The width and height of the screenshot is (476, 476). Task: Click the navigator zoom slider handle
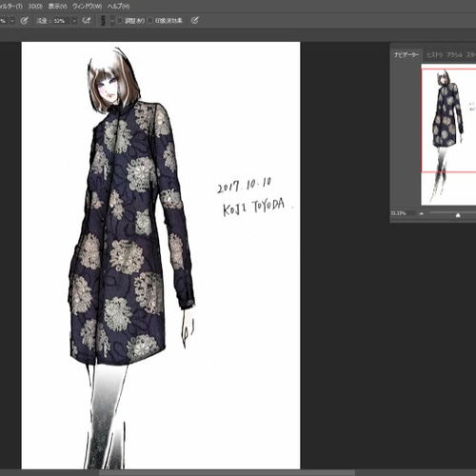pyautogui.click(x=458, y=215)
